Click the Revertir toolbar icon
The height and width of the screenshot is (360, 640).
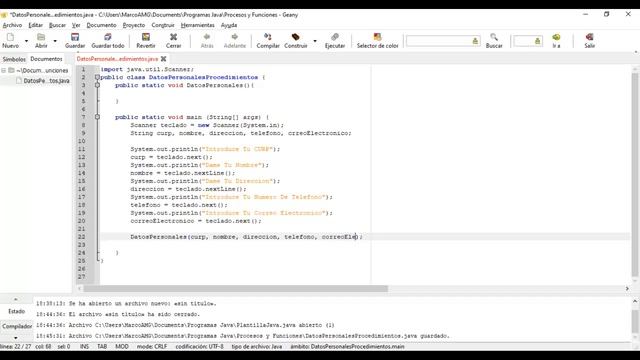click(x=146, y=38)
